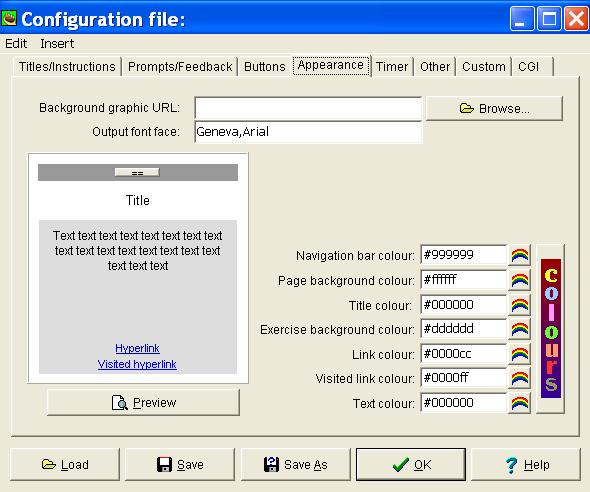This screenshot has width=590, height=492.
Task: Switch to the Other tab
Action: 435,67
